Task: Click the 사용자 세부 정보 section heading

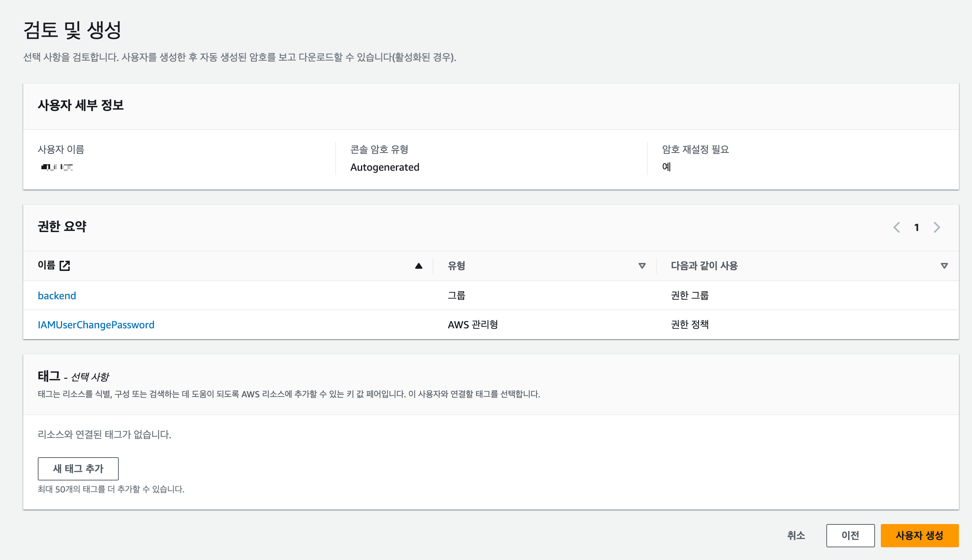Action: point(81,105)
